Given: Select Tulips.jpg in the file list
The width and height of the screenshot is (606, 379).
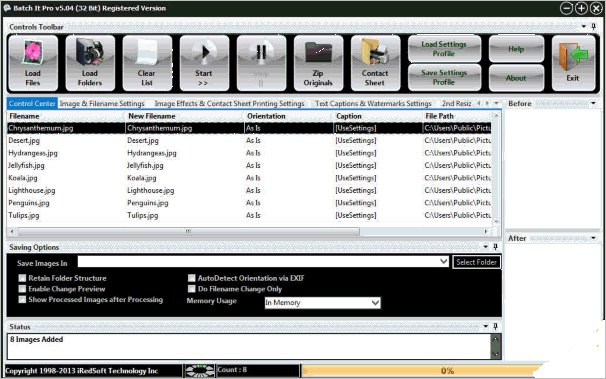Looking at the screenshot, I should click(x=249, y=215).
